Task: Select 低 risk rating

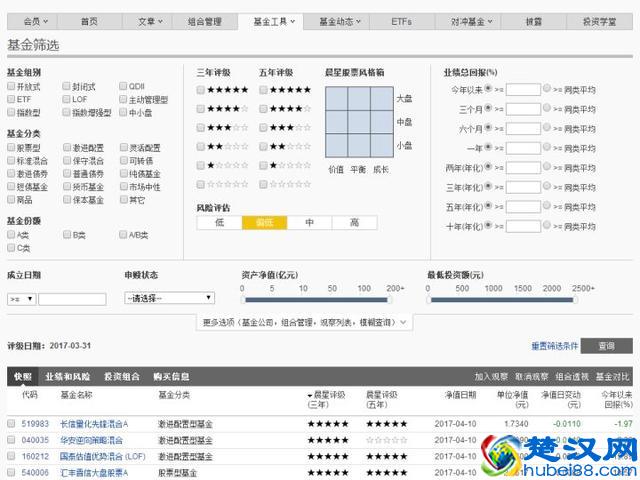Action: [x=219, y=222]
